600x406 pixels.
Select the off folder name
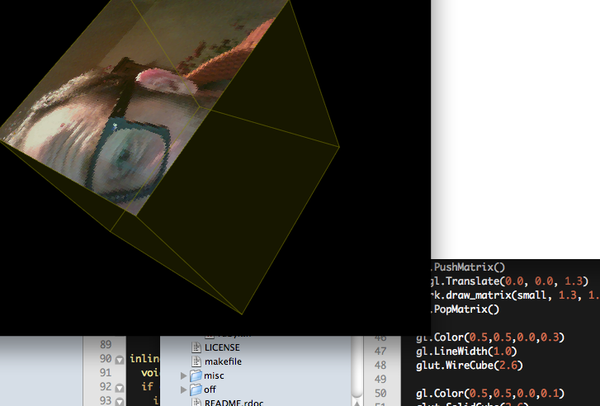tap(210, 390)
